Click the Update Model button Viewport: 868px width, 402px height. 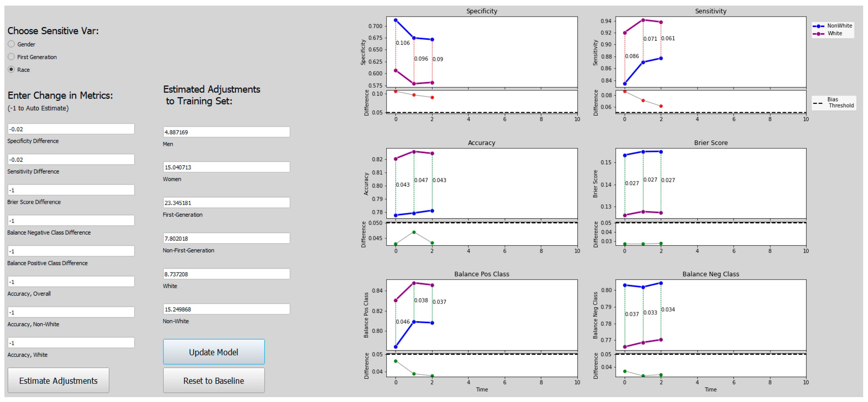click(214, 352)
